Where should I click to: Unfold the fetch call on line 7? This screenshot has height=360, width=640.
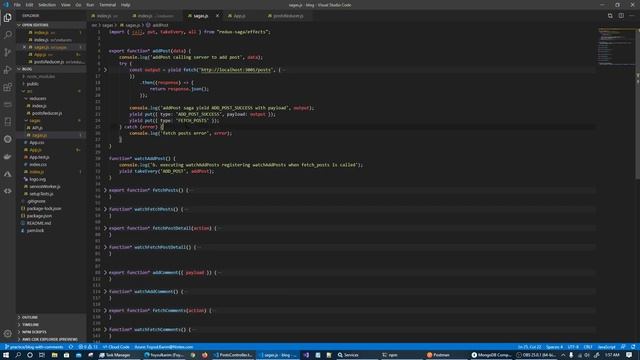(105, 70)
